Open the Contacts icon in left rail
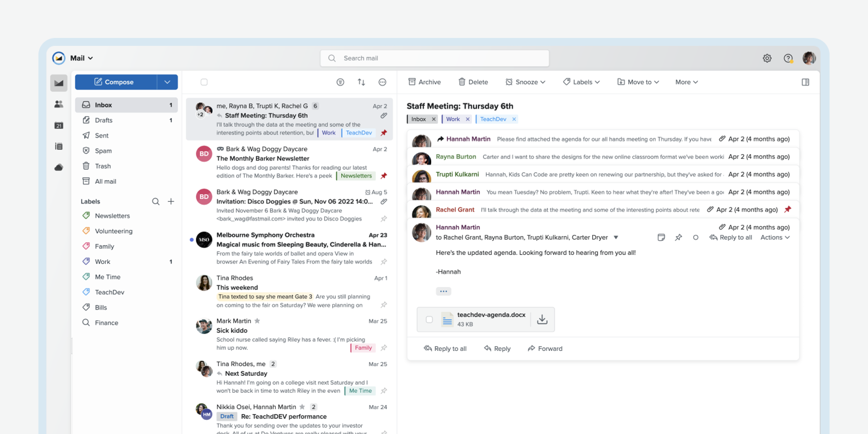This screenshot has width=868, height=434. (x=59, y=104)
